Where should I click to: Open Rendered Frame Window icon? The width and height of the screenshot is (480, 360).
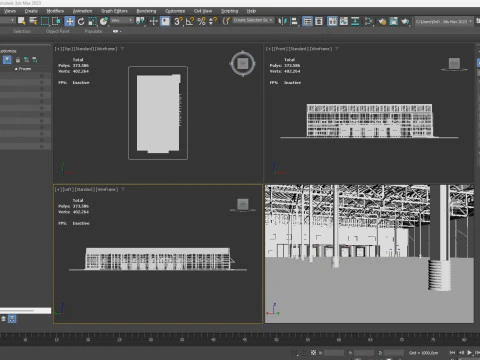394,21
